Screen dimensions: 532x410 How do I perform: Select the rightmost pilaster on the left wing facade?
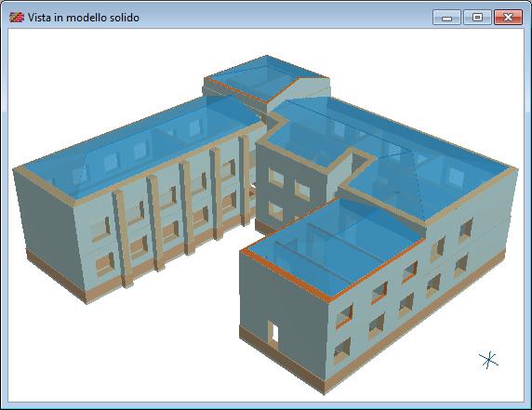click(245, 180)
